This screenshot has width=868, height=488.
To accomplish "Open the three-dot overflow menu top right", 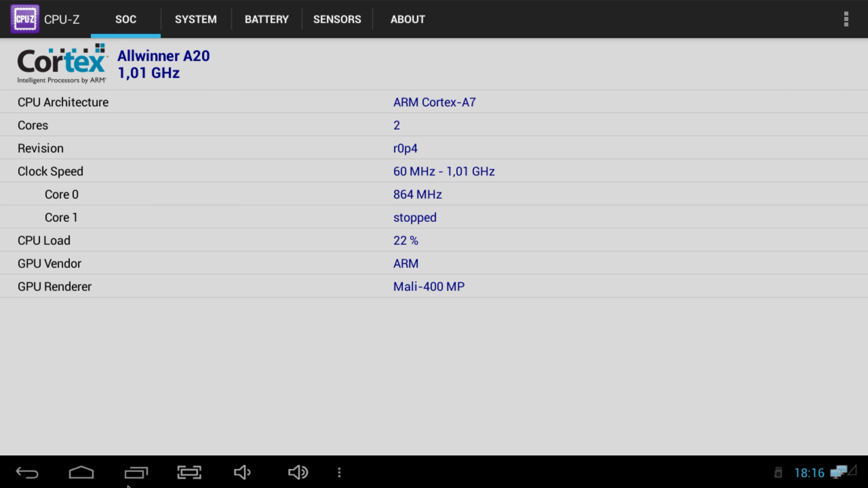I will (x=846, y=19).
